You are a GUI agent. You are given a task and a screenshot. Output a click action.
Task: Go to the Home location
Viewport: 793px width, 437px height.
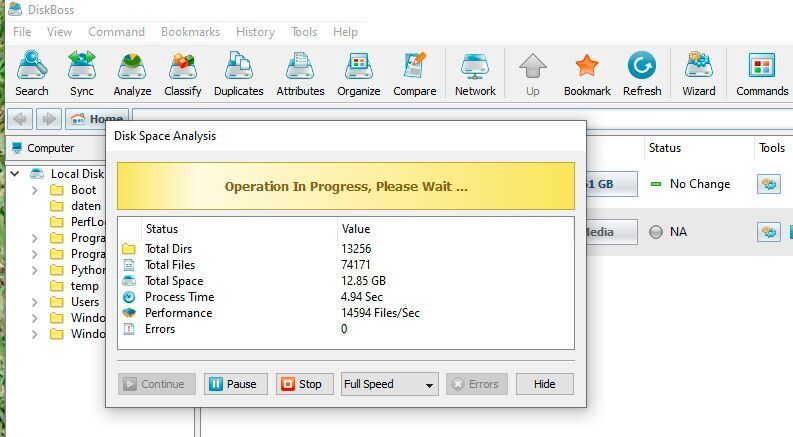tap(98, 119)
